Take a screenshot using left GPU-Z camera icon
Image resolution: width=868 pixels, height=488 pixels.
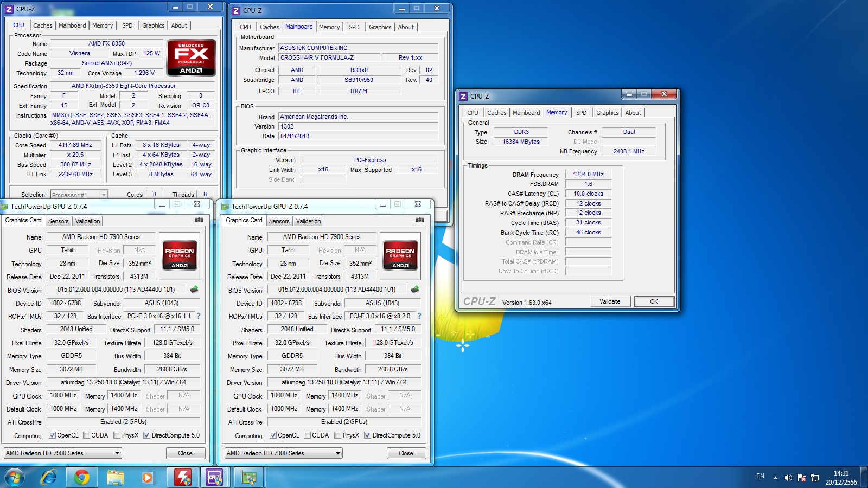[x=199, y=220]
